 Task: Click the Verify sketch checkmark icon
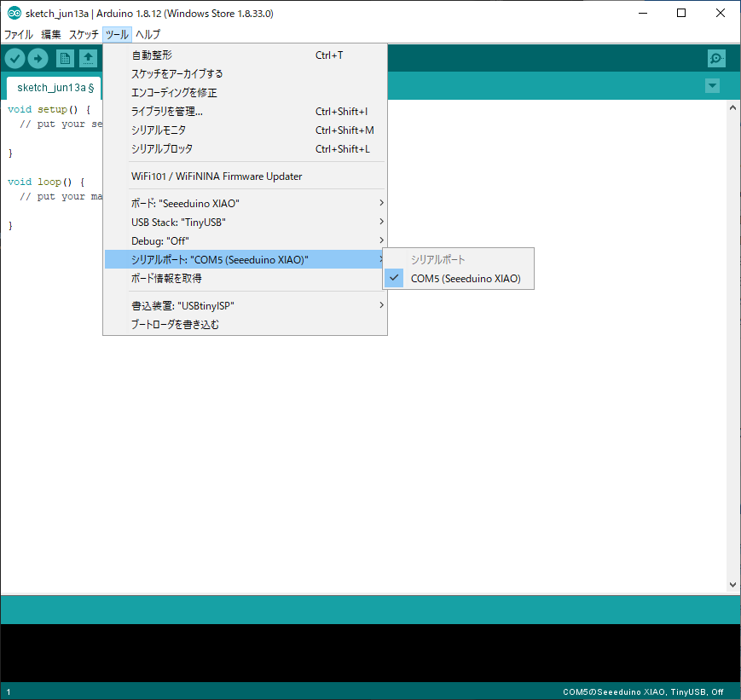coord(14,58)
